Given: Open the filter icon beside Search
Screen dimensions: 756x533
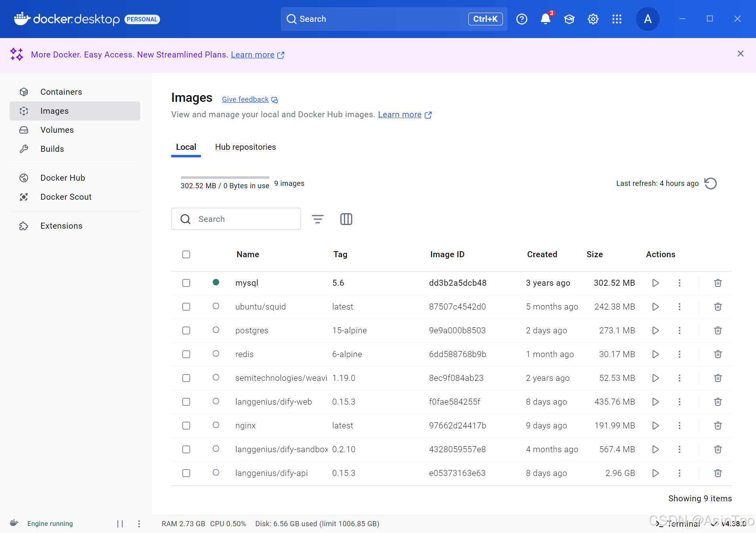Looking at the screenshot, I should coord(318,219).
